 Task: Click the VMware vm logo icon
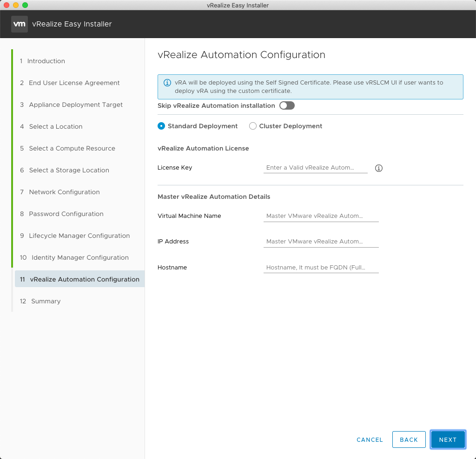pos(19,24)
